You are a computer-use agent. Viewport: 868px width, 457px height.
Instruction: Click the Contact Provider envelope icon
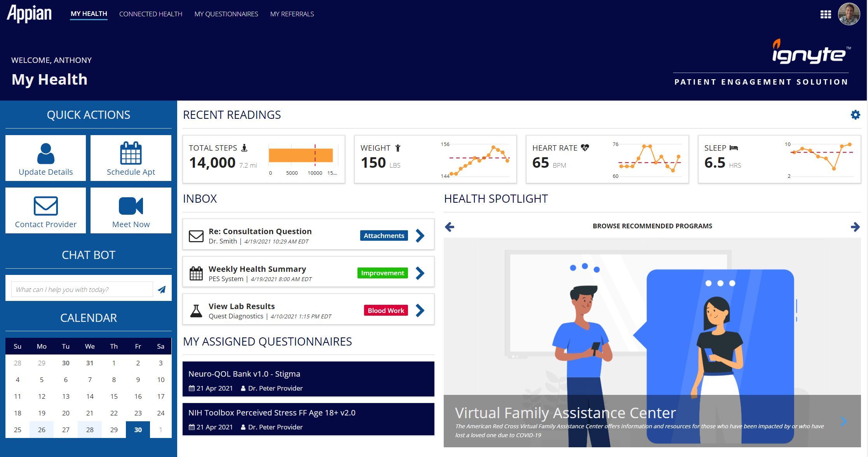point(45,206)
